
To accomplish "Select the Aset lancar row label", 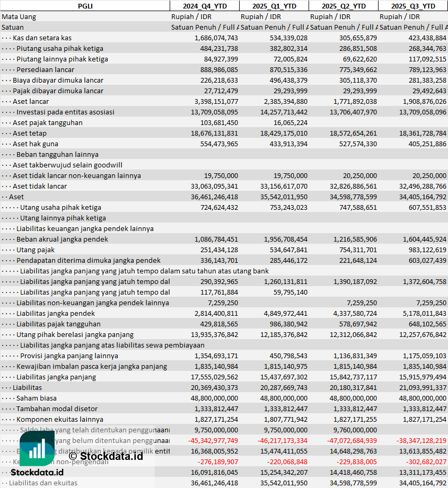I will pyautogui.click(x=31, y=101).
